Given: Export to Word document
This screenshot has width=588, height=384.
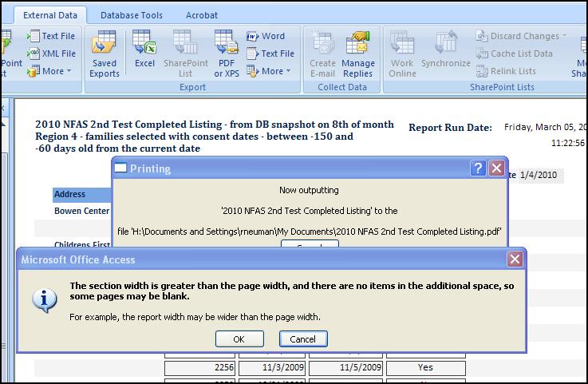Looking at the screenshot, I should [x=266, y=36].
